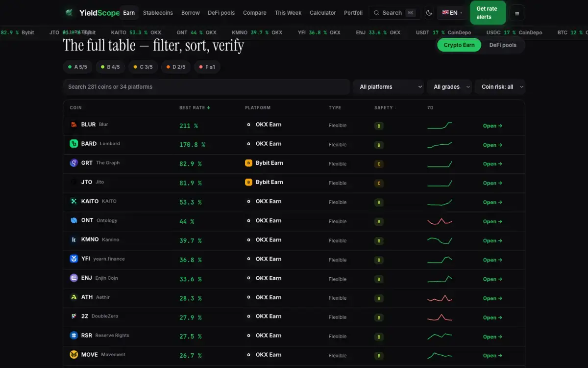Click the KAITO coin icon
The height and width of the screenshot is (368, 588).
click(74, 201)
